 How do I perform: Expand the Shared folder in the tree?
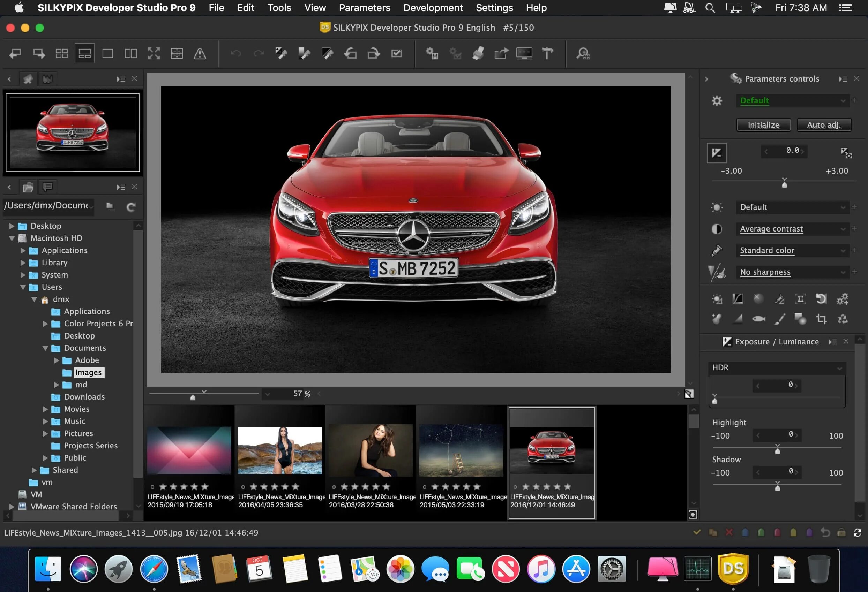pyautogui.click(x=35, y=470)
